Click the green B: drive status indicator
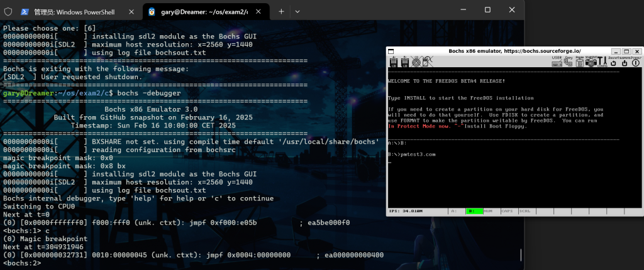644x270 pixels. [474, 211]
